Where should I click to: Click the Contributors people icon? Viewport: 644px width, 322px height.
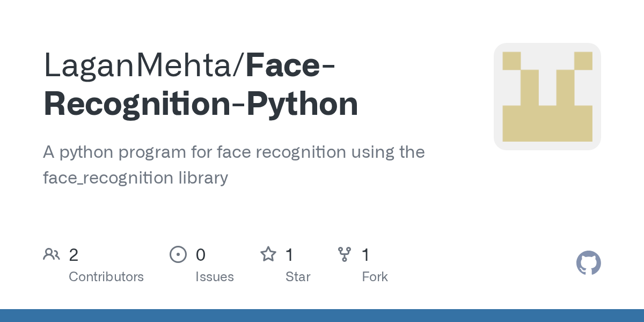point(52,254)
